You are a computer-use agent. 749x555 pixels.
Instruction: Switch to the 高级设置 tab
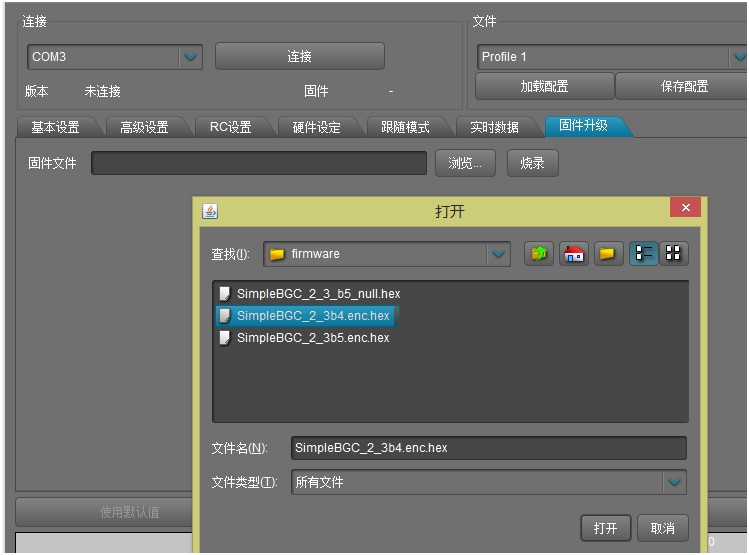144,127
